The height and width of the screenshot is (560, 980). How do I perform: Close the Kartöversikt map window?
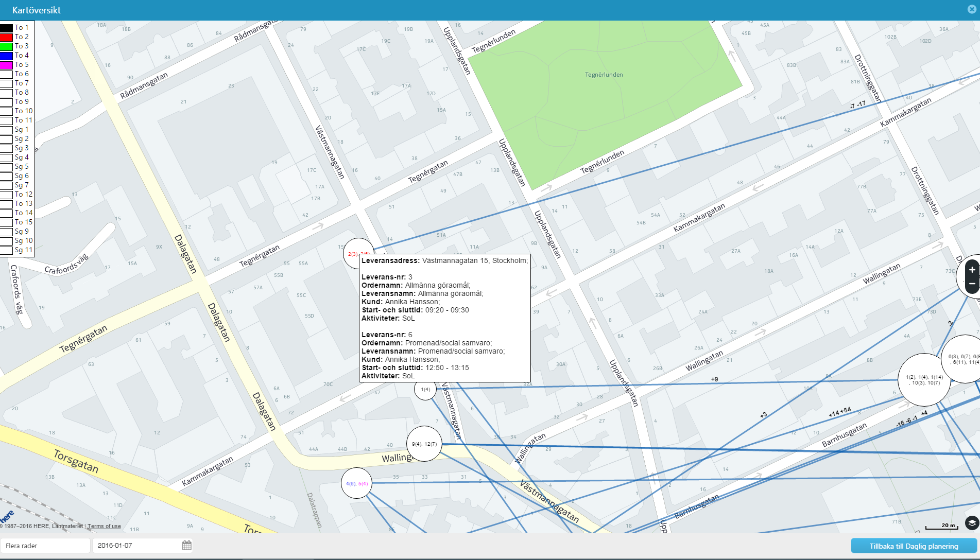[x=971, y=9]
